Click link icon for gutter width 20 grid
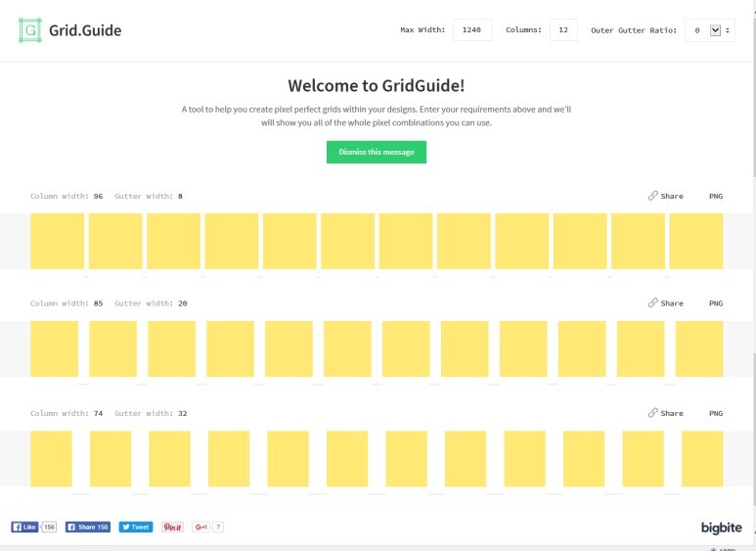 tap(653, 302)
